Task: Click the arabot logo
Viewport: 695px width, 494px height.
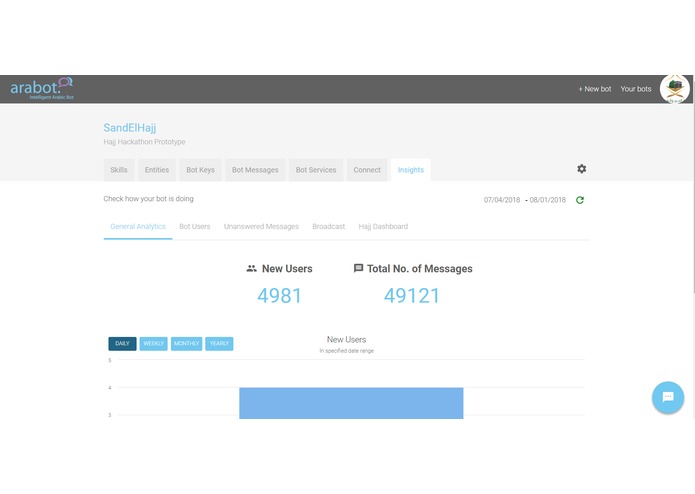Action: 42,89
